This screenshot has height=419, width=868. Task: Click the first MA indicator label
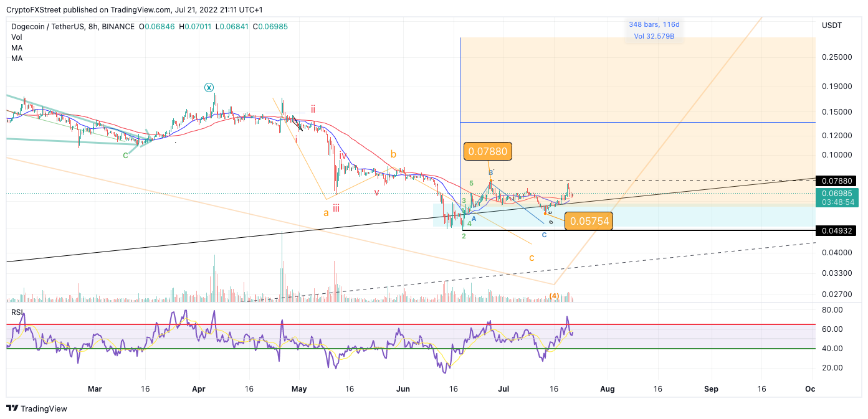click(17, 48)
